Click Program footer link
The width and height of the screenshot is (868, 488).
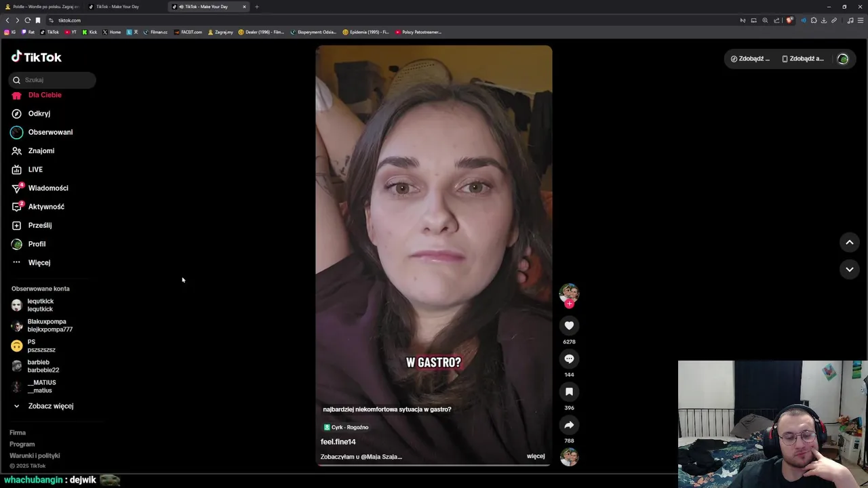22,444
